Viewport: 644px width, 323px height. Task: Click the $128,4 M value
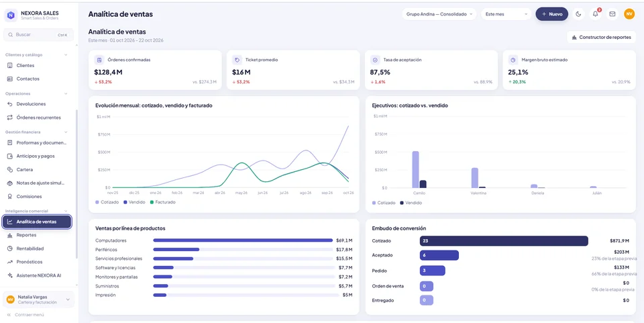[109, 73]
